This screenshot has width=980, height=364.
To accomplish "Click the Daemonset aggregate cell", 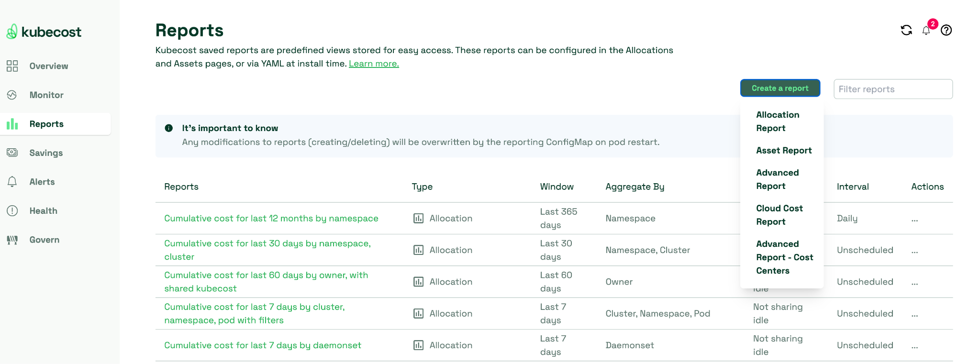I will pos(630,345).
